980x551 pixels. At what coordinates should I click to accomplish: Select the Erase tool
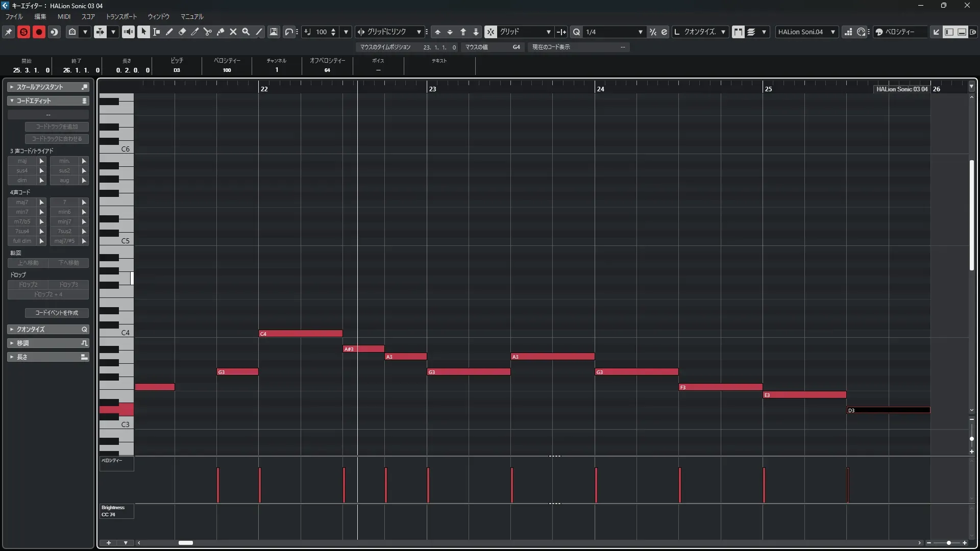point(182,32)
